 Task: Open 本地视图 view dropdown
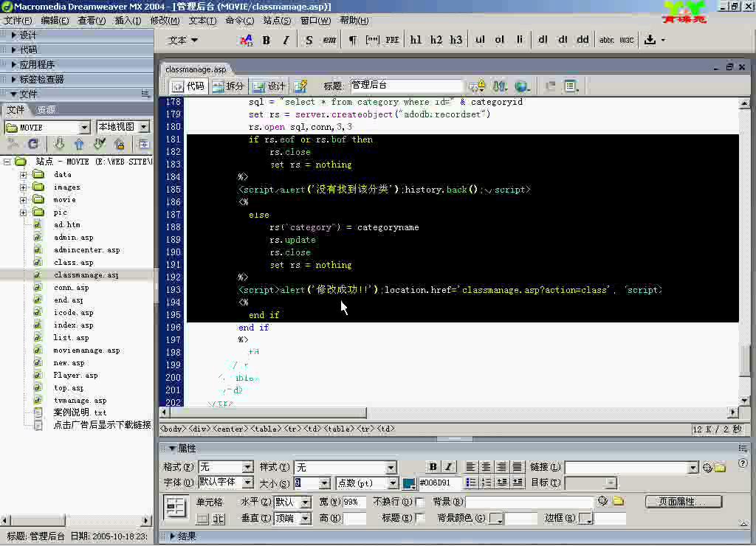tap(144, 127)
